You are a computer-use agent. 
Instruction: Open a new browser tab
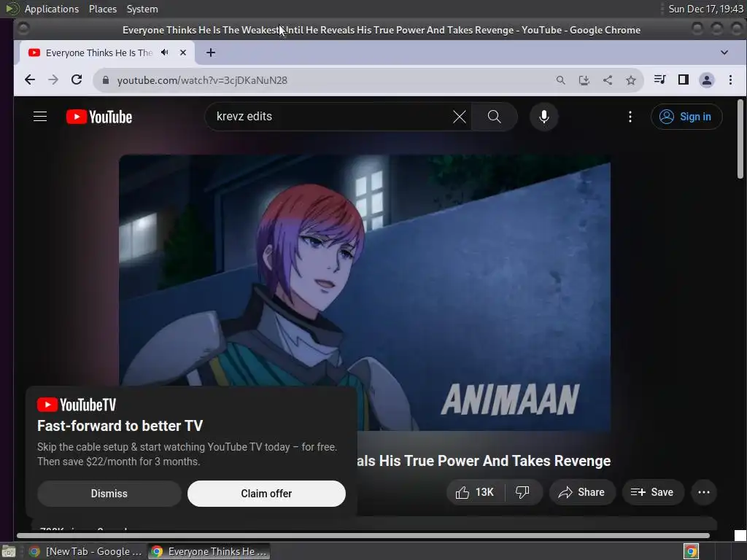coord(211,52)
